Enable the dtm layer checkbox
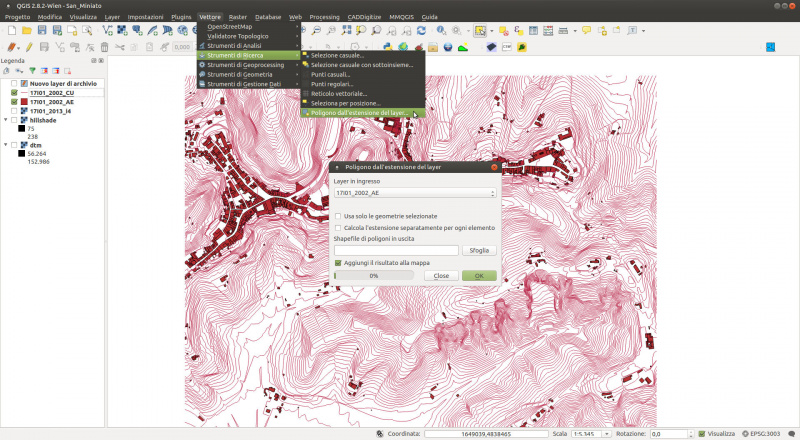 14,145
